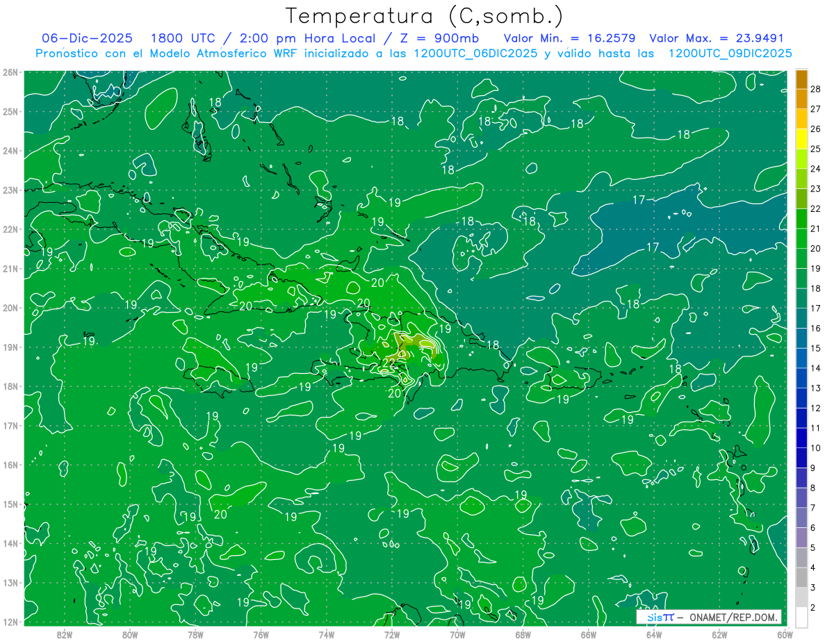
Task: Click the '13N' latitude axis label
Action: click(x=10, y=582)
